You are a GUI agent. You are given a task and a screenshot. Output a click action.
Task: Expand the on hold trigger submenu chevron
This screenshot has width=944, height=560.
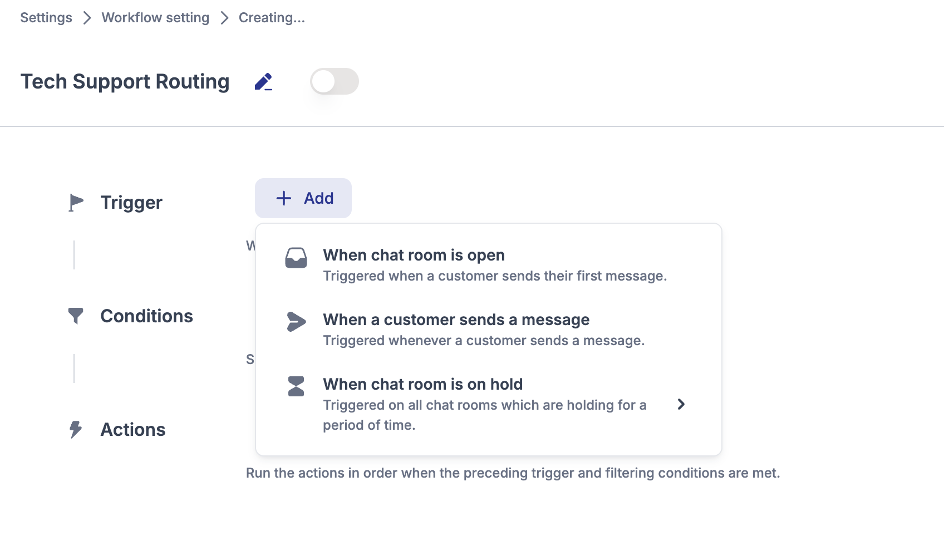(x=681, y=404)
